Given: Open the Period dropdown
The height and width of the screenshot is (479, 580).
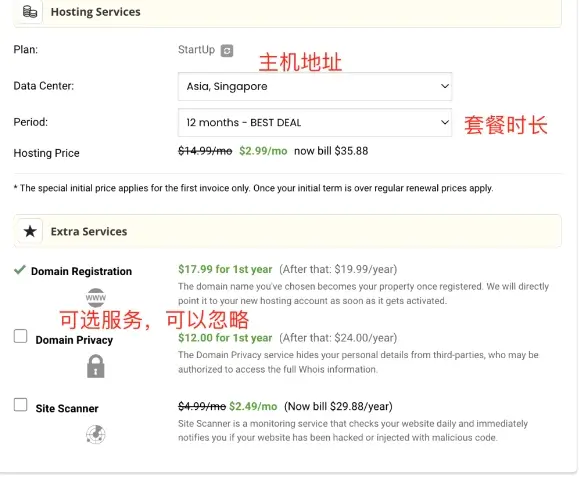Looking at the screenshot, I should [x=315, y=122].
